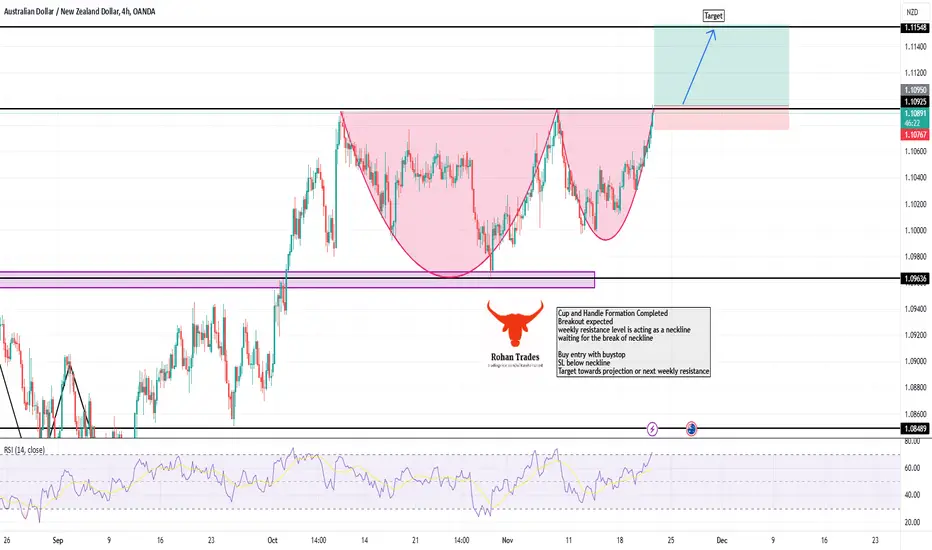
Task: Select the purple support zone rectangle
Action: (297, 280)
